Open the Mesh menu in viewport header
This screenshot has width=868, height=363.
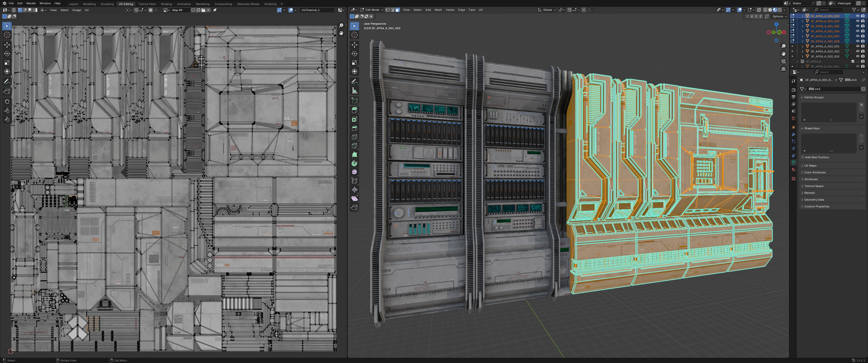coord(438,10)
